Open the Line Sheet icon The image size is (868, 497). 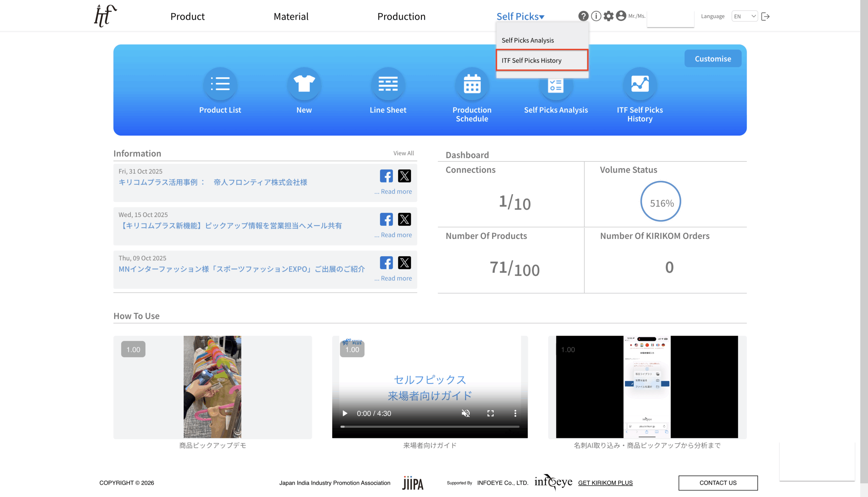pyautogui.click(x=388, y=84)
